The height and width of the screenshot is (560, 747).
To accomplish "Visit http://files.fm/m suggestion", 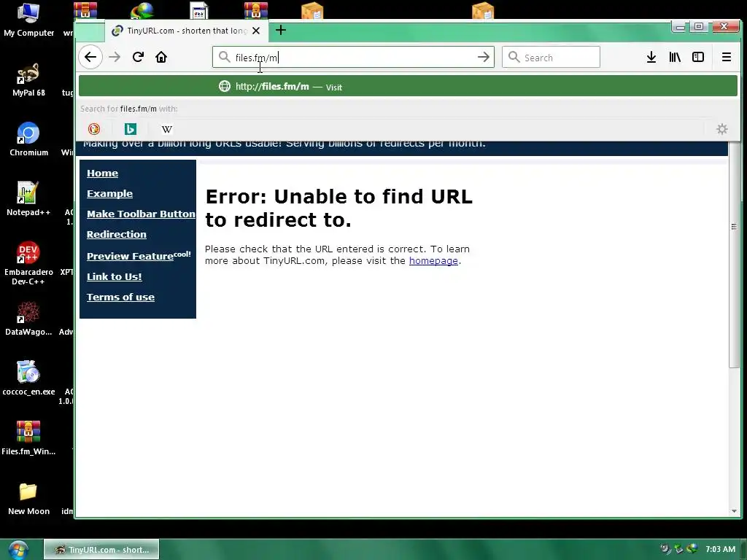I will (x=408, y=87).
